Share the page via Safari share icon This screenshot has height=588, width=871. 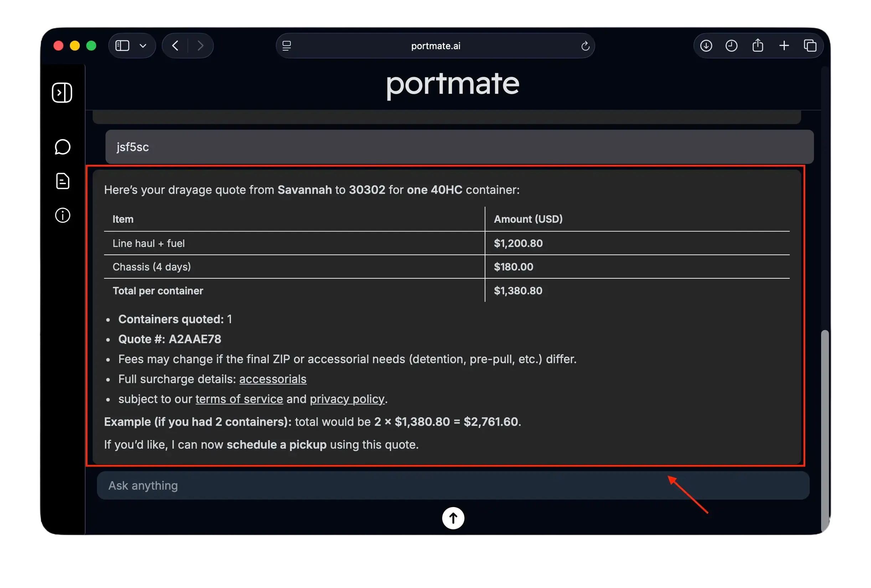point(757,45)
